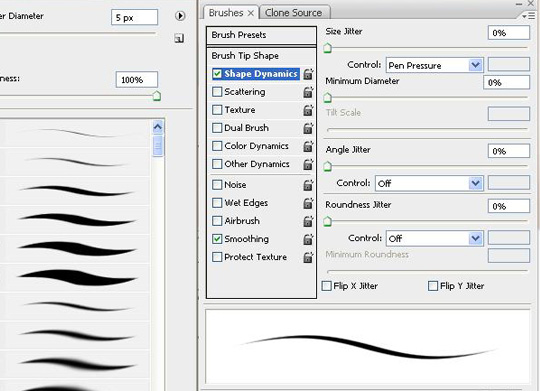Click the Size Jitter slider handle
The width and height of the screenshot is (540, 391).
pos(328,48)
